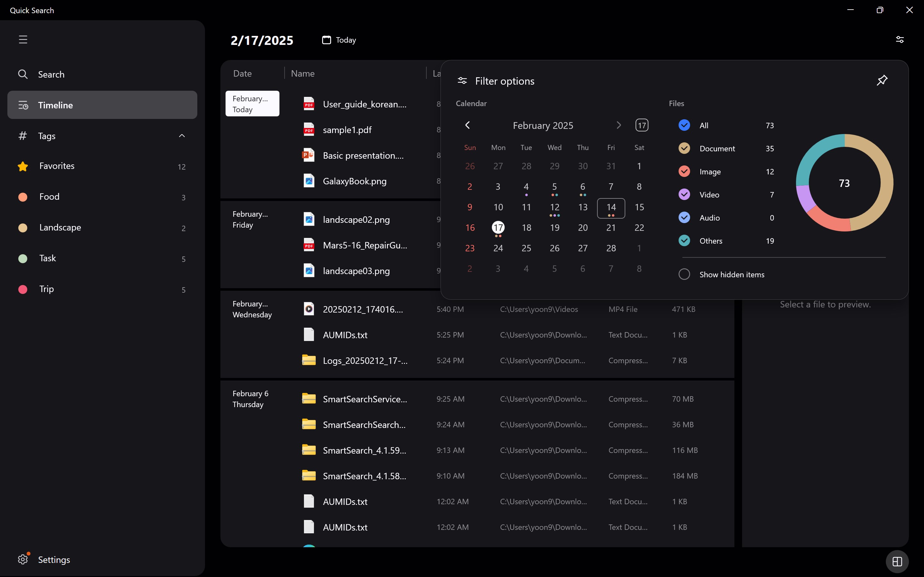The image size is (924, 577).
Task: Uncheck the Video file type filter
Action: pos(684,195)
